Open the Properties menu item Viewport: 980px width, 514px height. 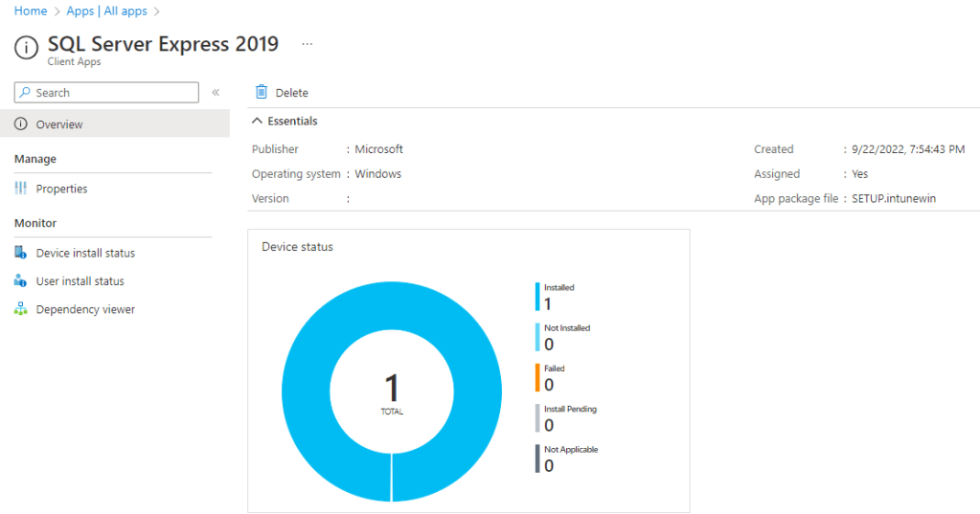pos(61,189)
